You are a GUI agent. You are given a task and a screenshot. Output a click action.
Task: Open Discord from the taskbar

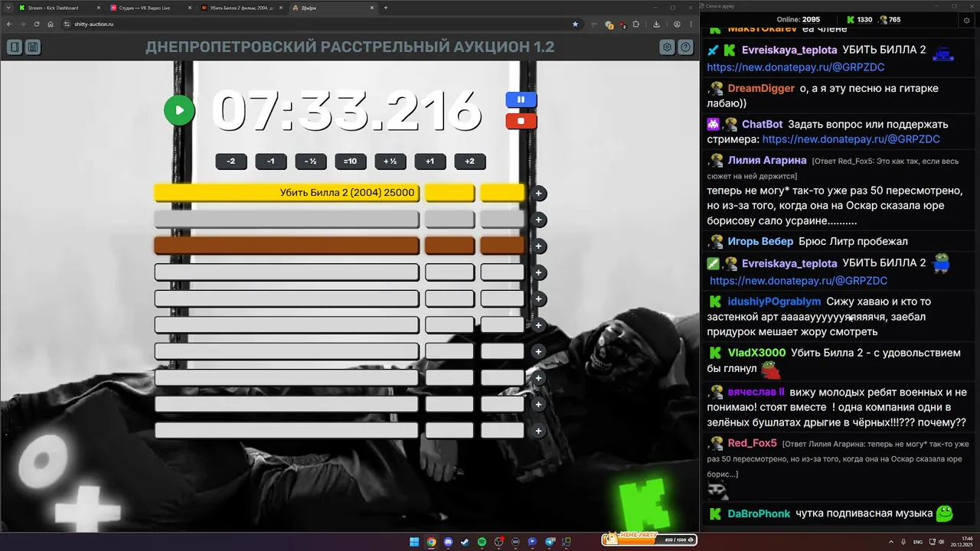(x=448, y=542)
